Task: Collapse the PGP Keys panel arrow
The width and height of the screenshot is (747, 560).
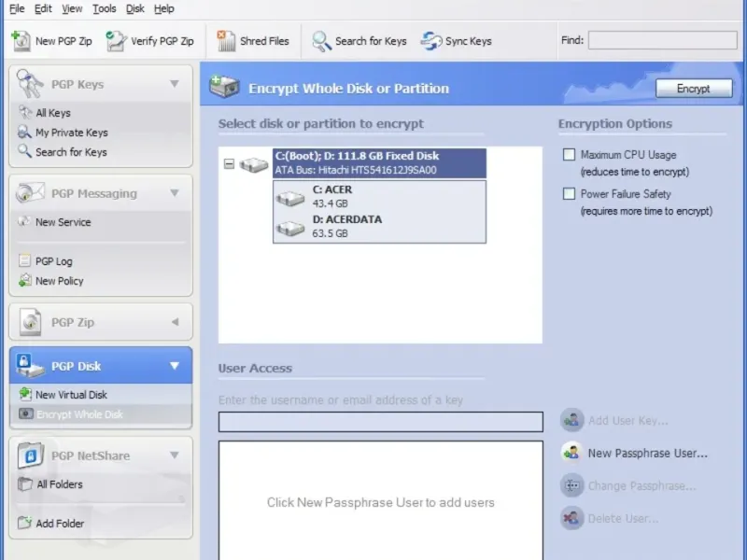Action: [x=175, y=84]
